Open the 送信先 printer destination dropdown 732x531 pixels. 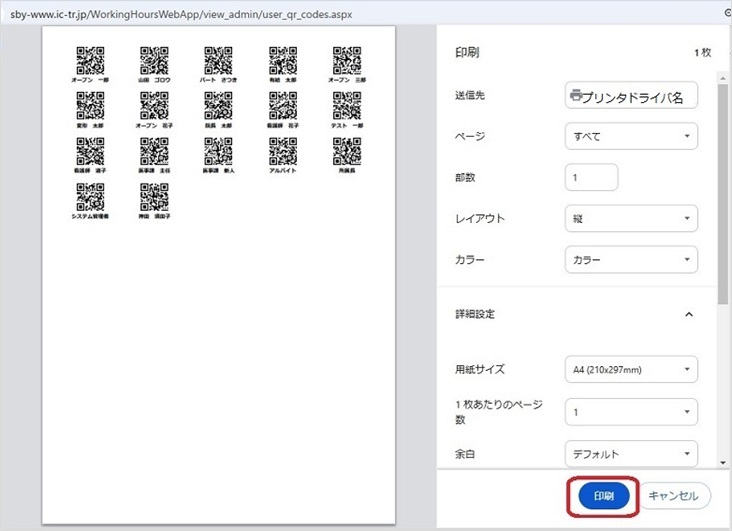pos(631,96)
